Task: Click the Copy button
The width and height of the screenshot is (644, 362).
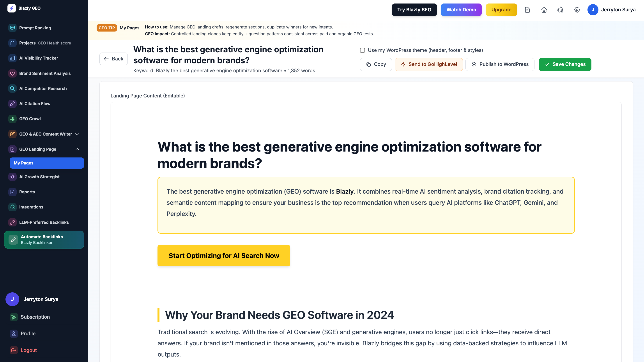Action: tap(376, 64)
